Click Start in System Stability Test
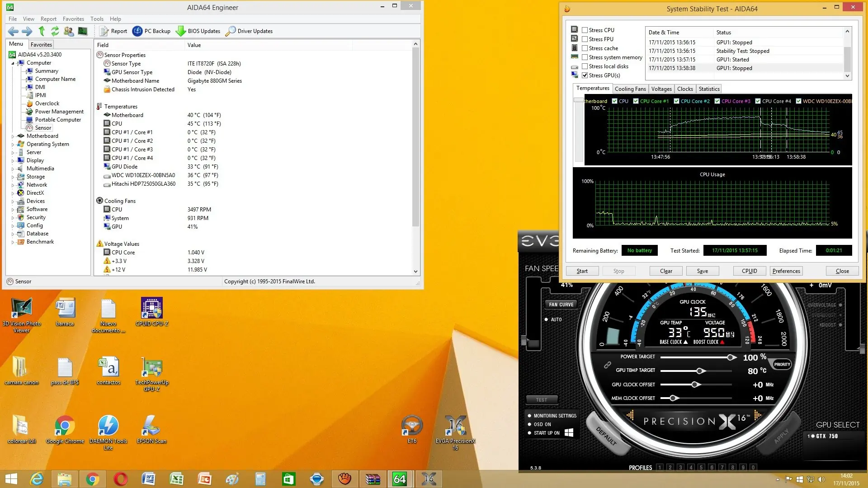Viewport: 868px width, 488px height. click(582, 271)
